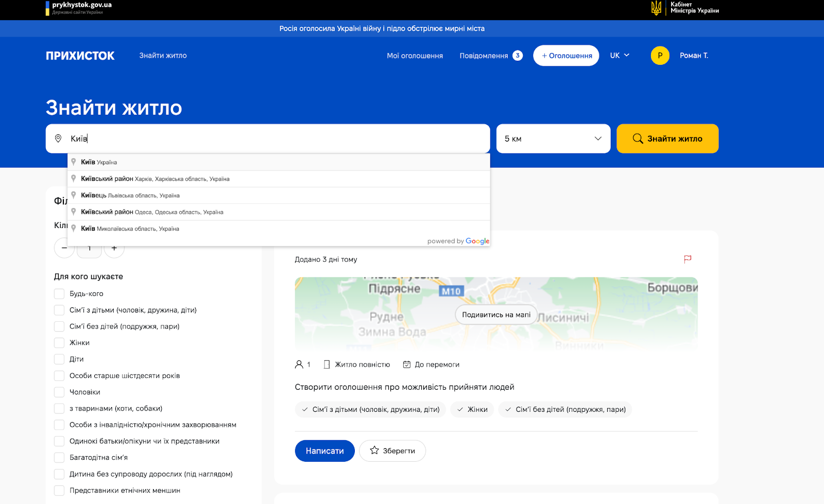
Task: Click the location pin icon in search field
Action: 58,138
